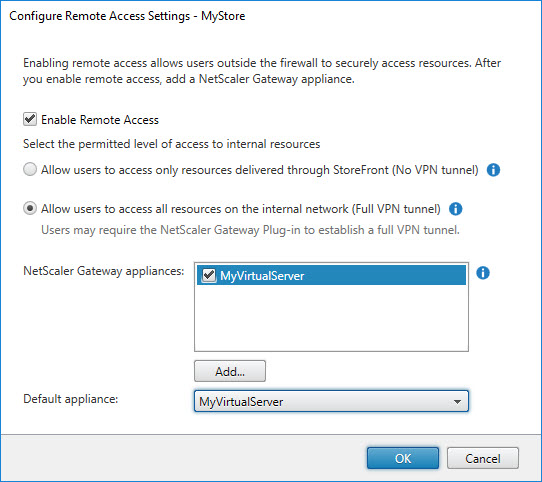Image resolution: width=542 pixels, height=482 pixels.
Task: Click the Configure Remote Access Settings title
Action: 127,16
